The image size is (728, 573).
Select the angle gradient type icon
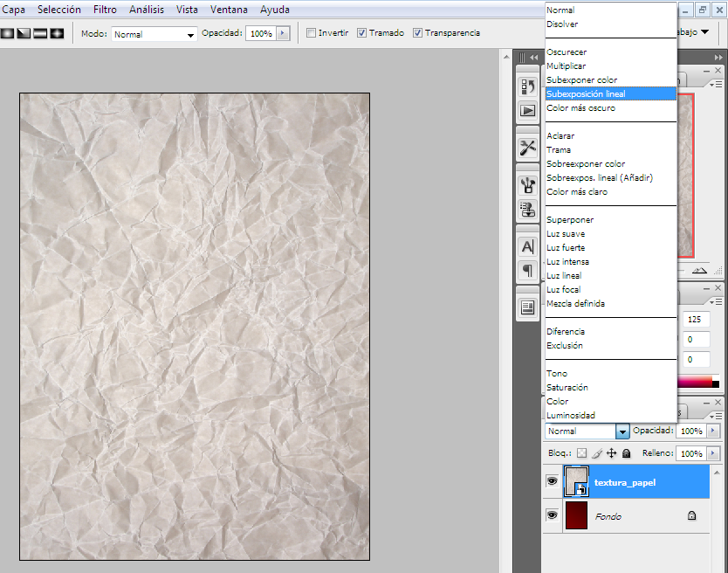tap(24, 33)
